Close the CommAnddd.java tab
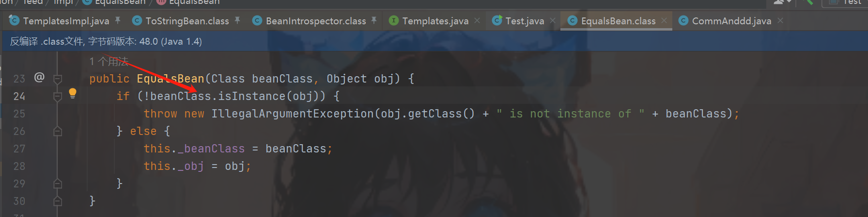Viewport: 868px width, 217px height. (780, 20)
